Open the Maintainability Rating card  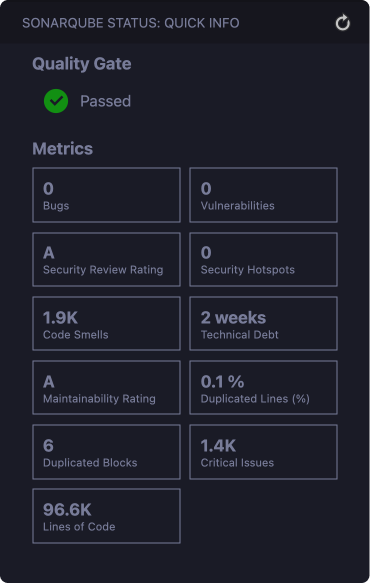106,387
